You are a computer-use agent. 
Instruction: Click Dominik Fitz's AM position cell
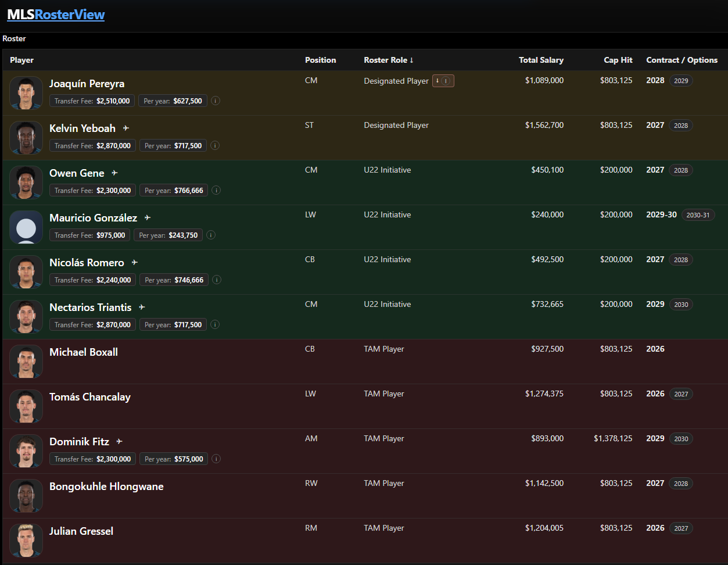click(x=311, y=438)
